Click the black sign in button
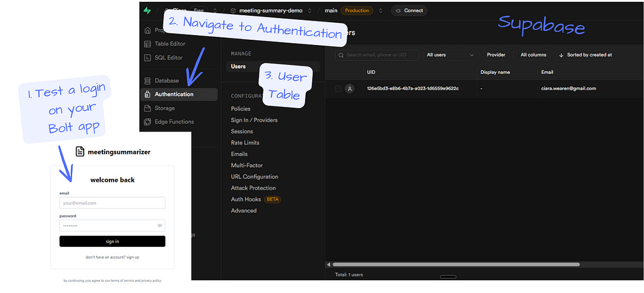 click(112, 242)
